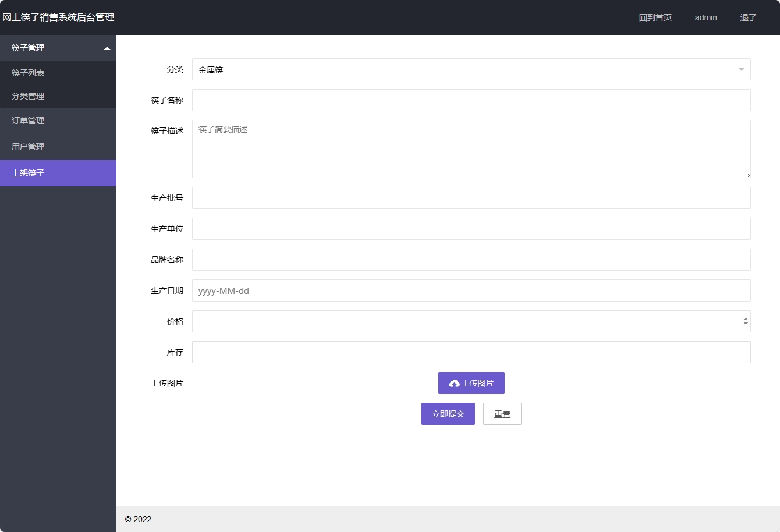Open 用户管理 in the sidebar
The image size is (780, 532).
coord(28,147)
